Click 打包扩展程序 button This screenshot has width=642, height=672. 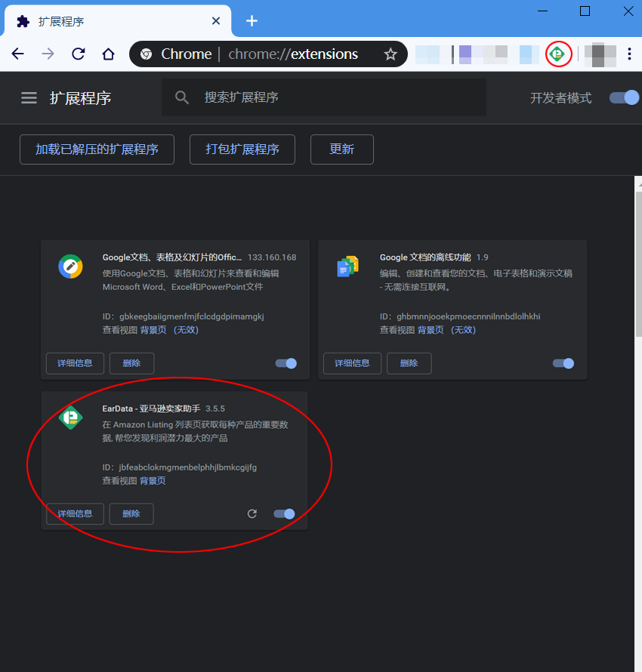coord(242,150)
